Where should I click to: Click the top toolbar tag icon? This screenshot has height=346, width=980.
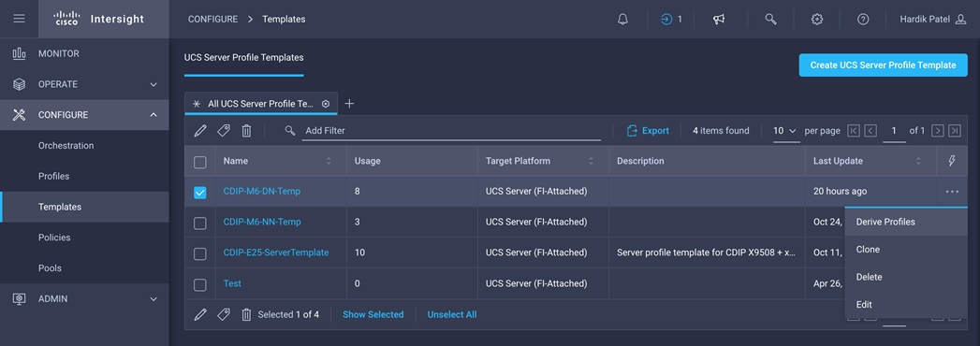(x=223, y=131)
